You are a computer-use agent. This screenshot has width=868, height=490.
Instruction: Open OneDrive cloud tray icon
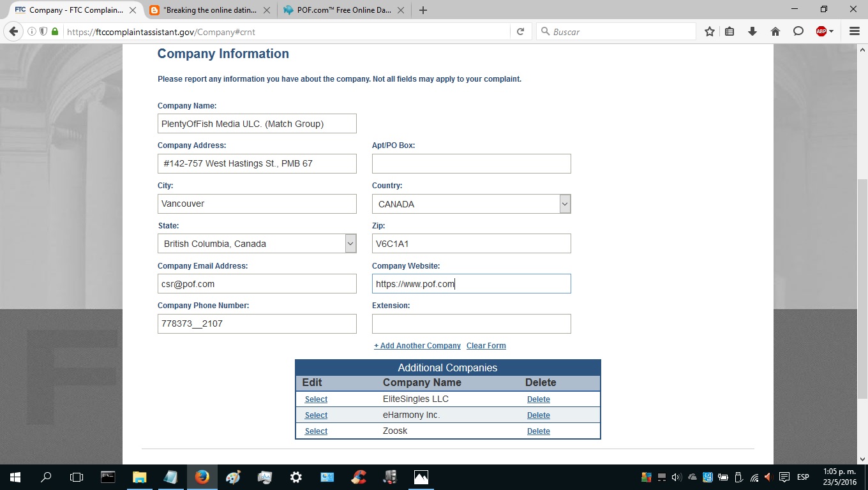click(692, 477)
